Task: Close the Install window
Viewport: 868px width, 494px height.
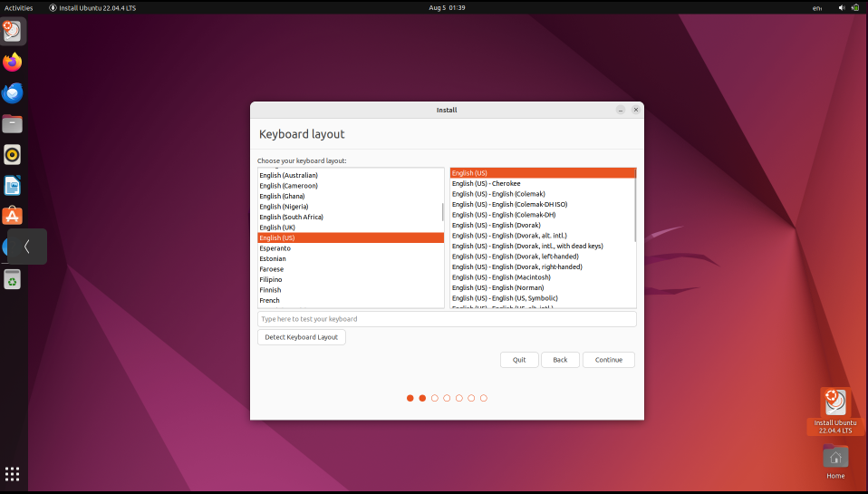Action: point(636,110)
